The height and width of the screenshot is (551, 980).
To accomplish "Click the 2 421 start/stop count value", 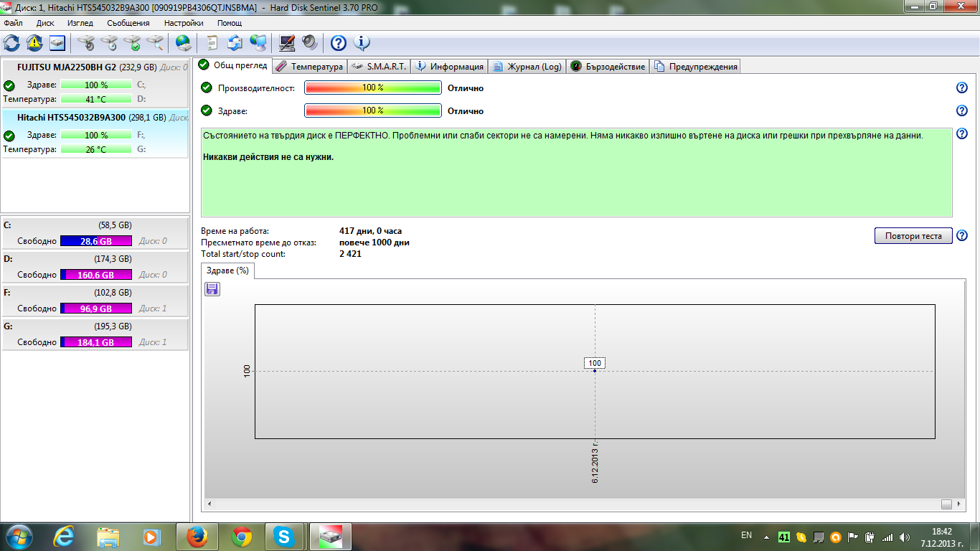I will (x=350, y=254).
